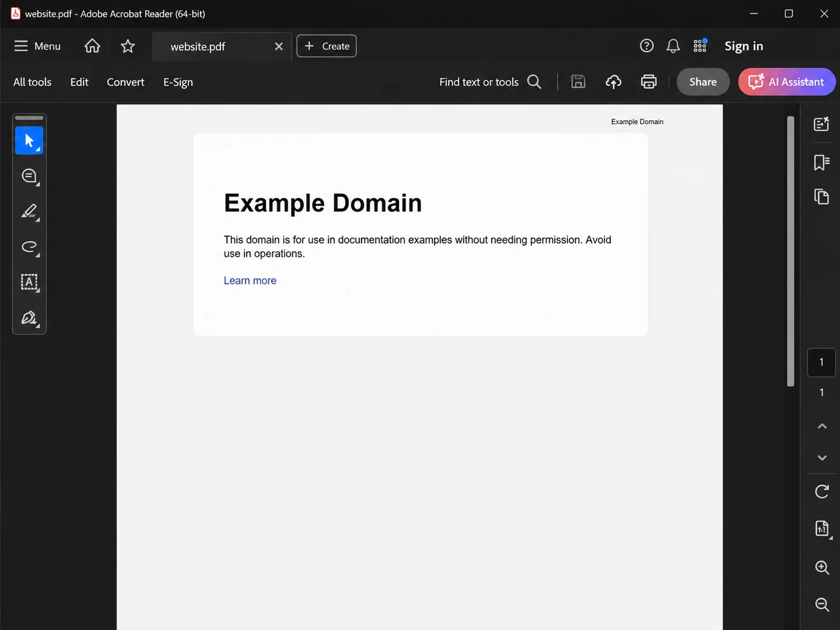Image resolution: width=840 pixels, height=630 pixels.
Task: Open the Adobe apps grid icon
Action: click(x=700, y=46)
